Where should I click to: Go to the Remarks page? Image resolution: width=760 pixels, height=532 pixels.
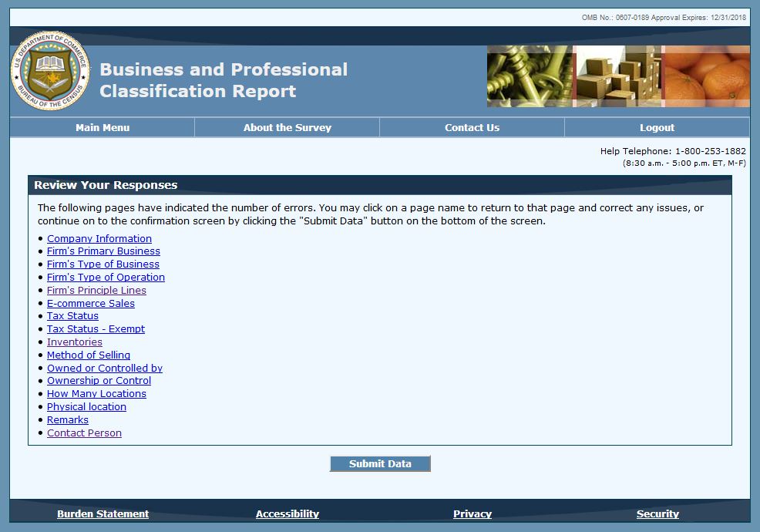point(68,420)
